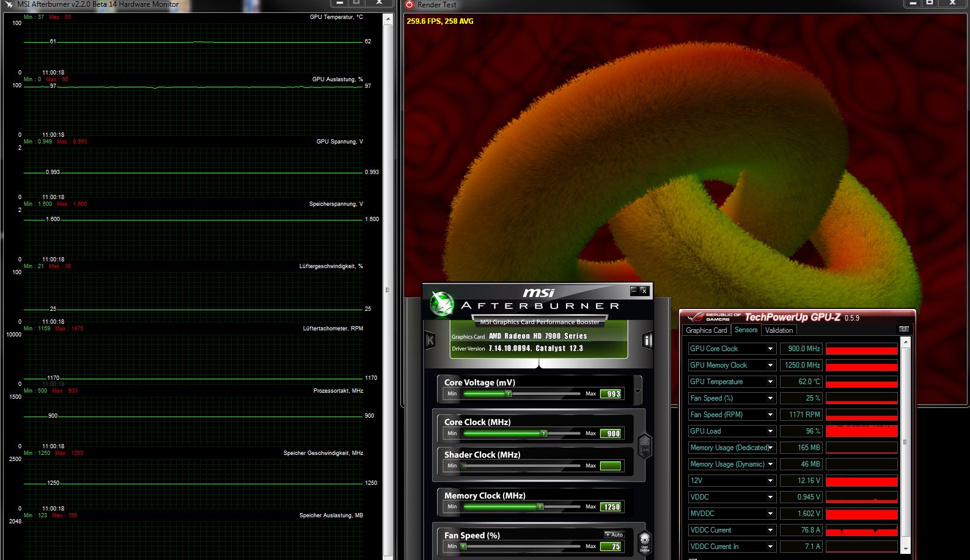Open the GPU Load sensor dropdown
The image size is (970, 560).
[x=770, y=431]
